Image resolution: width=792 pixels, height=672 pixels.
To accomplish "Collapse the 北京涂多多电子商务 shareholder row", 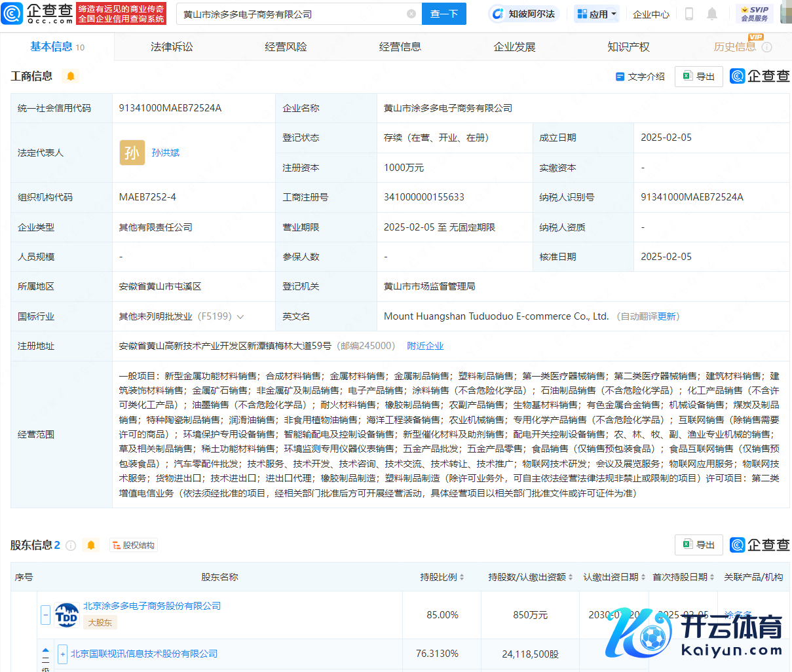I will pos(45,615).
